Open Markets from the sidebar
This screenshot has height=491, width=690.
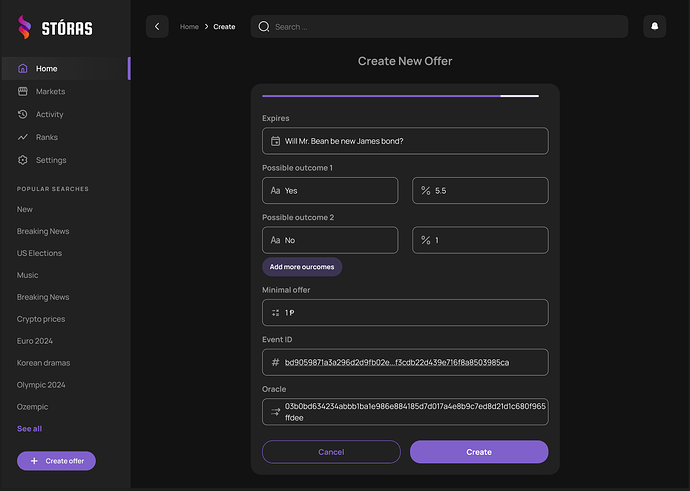tap(50, 92)
